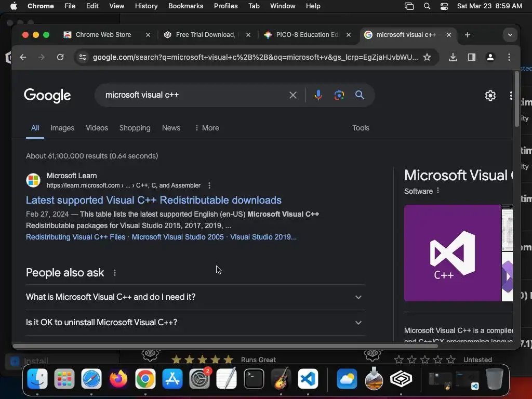Image resolution: width=532 pixels, height=399 pixels.
Task: Open site information icon in address bar
Action: coord(83,57)
